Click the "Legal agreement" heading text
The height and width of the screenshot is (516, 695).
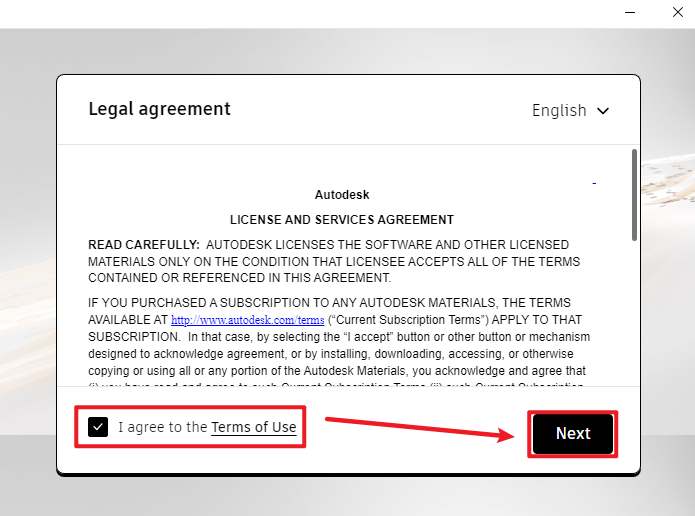160,109
